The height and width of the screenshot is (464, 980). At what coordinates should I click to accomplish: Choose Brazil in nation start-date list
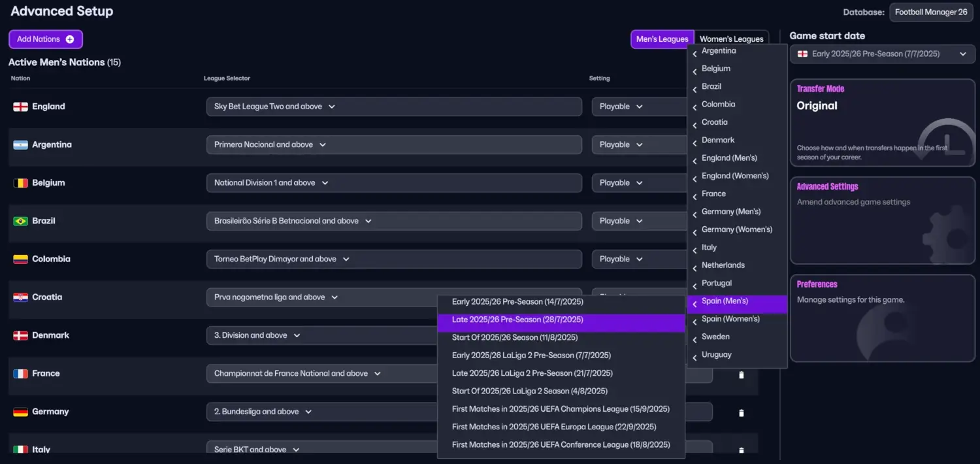pos(737,87)
